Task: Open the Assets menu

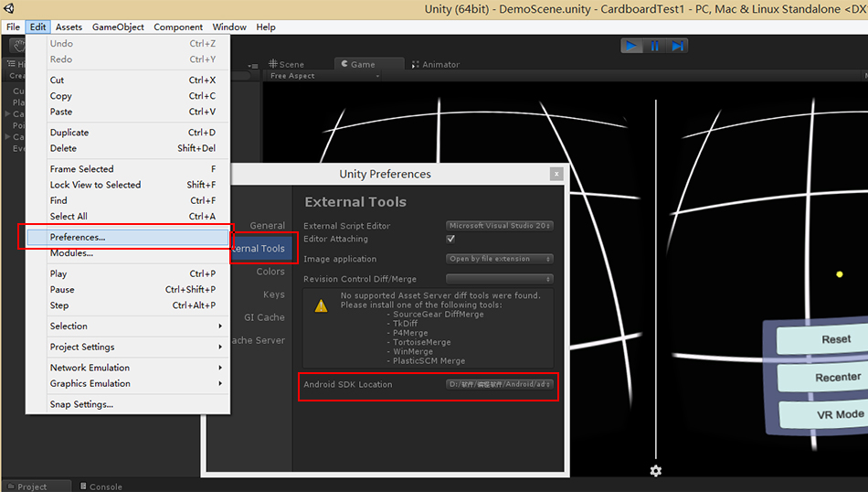Action: pos(69,27)
